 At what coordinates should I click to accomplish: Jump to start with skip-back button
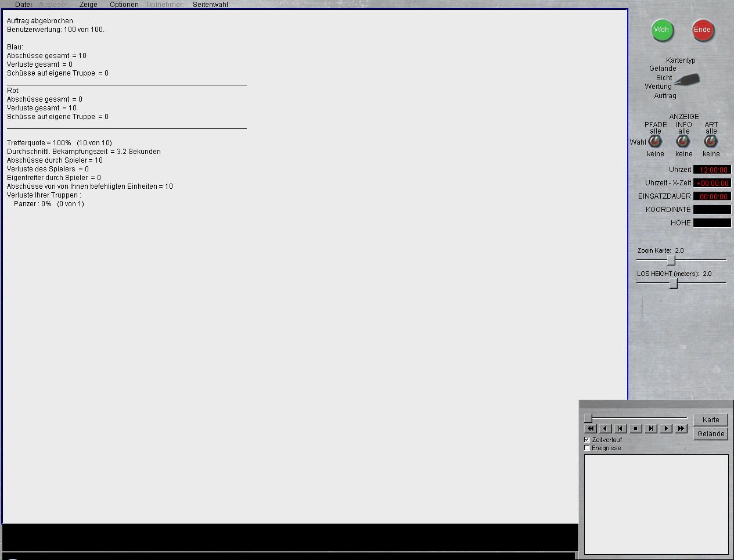pyautogui.click(x=621, y=429)
